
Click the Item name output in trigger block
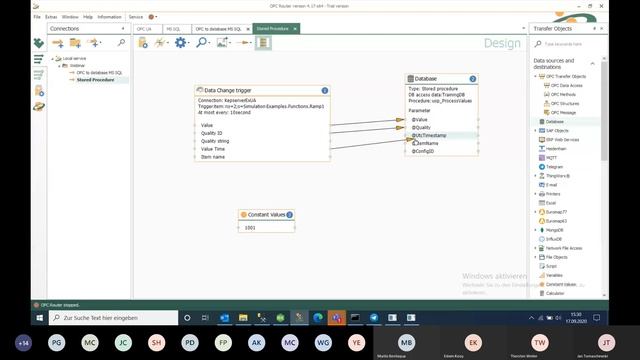tap(213, 157)
